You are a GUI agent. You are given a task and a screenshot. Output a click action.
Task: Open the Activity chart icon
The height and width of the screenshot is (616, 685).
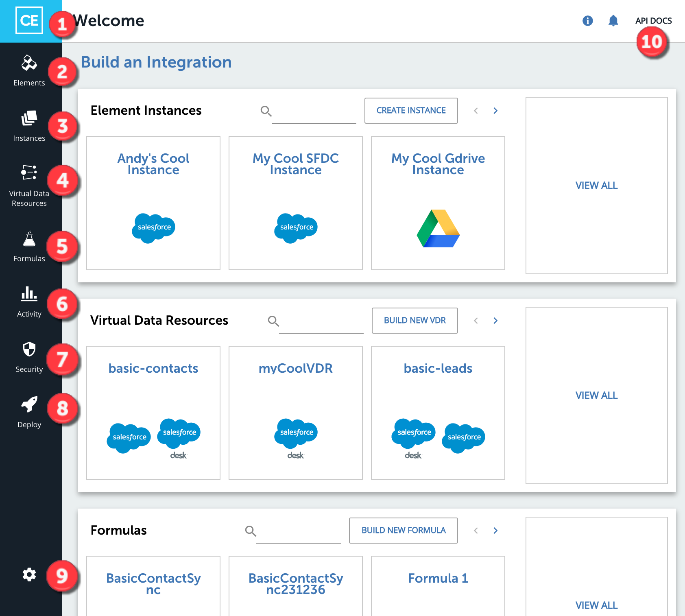(x=29, y=293)
